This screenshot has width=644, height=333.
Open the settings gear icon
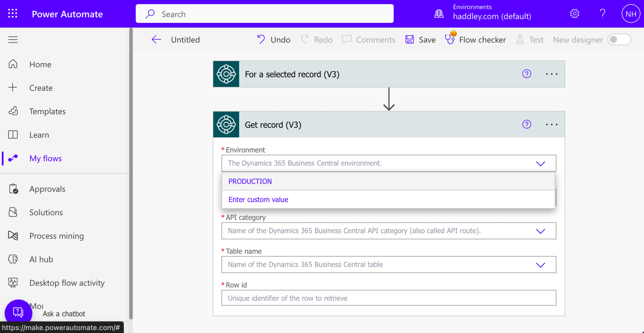click(575, 14)
